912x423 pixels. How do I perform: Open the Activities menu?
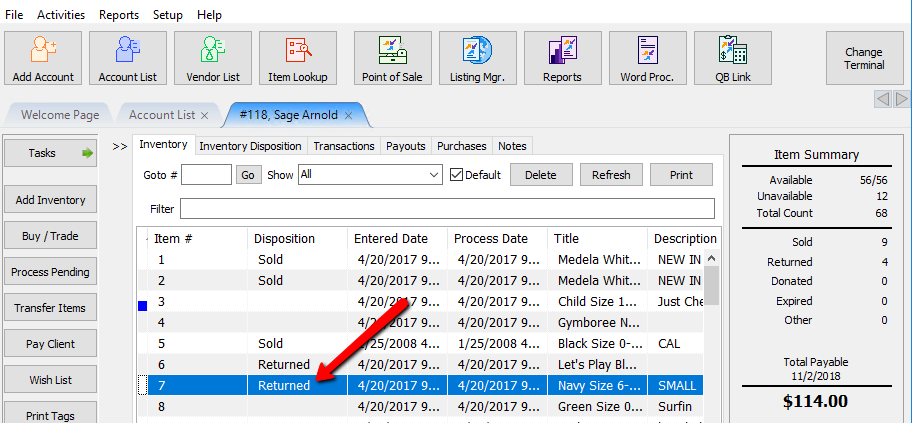(61, 15)
